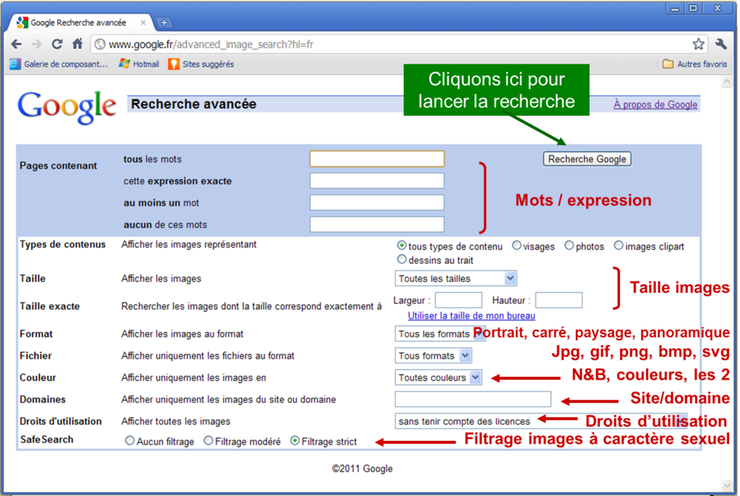740x496 pixels.
Task: Open the Chrome wrench settings menu
Action: click(721, 44)
